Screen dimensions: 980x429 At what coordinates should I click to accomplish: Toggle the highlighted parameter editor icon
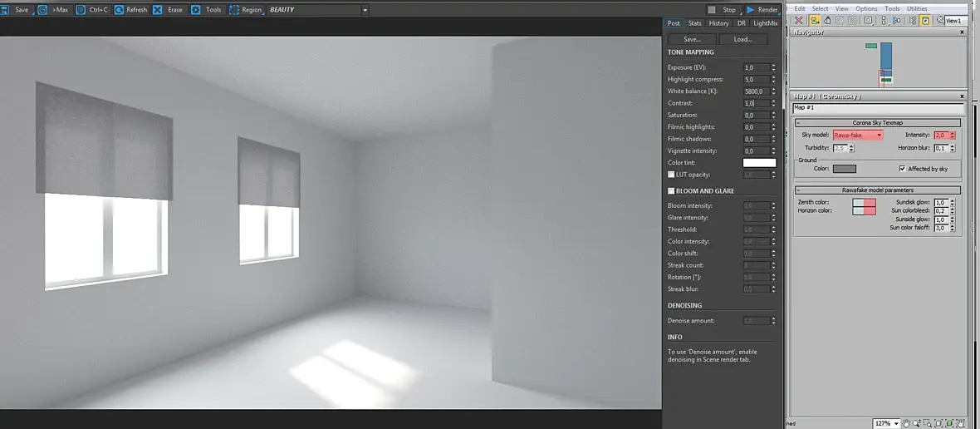925,20
